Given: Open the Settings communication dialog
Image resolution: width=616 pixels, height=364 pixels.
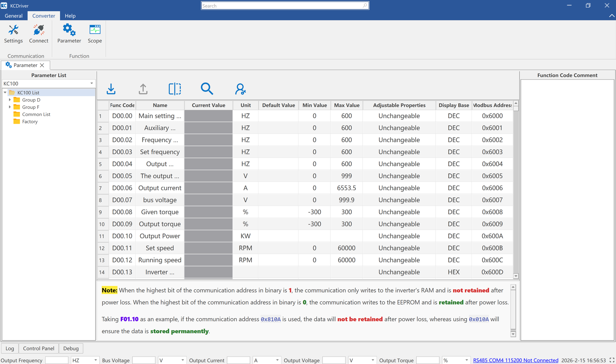Looking at the screenshot, I should click(x=13, y=34).
